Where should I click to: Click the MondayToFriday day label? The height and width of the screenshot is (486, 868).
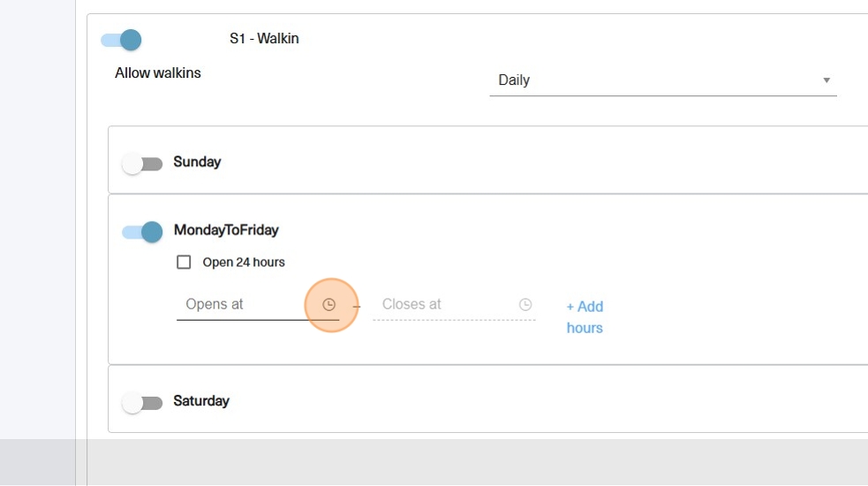coord(226,231)
